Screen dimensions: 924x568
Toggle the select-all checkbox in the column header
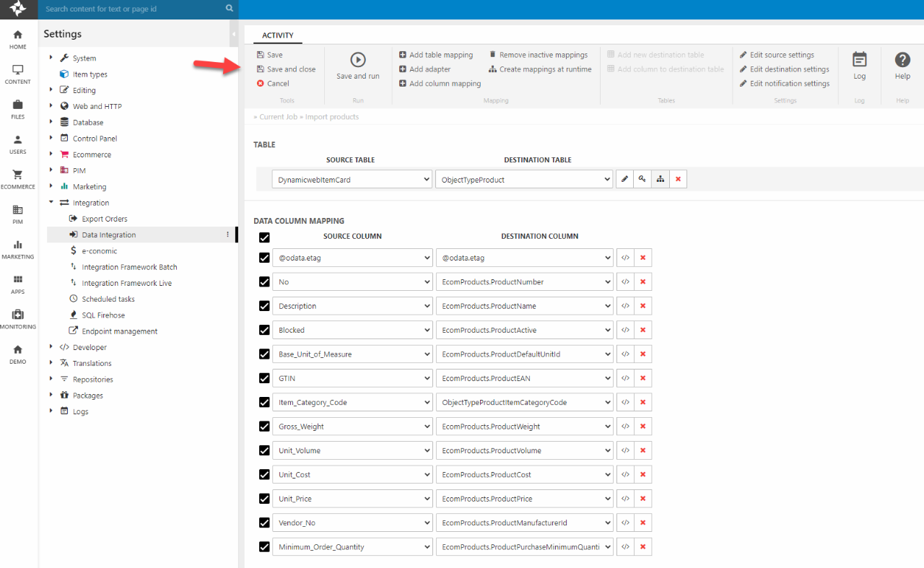click(x=264, y=237)
